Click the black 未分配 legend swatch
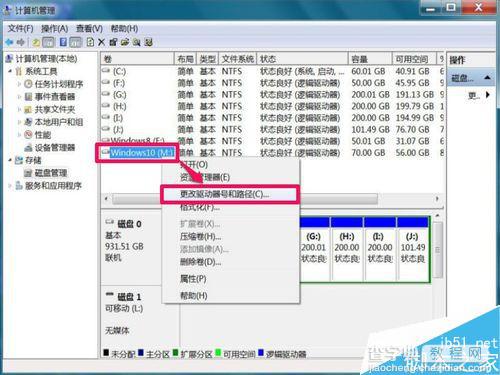This screenshot has height=375, width=500. point(106,352)
